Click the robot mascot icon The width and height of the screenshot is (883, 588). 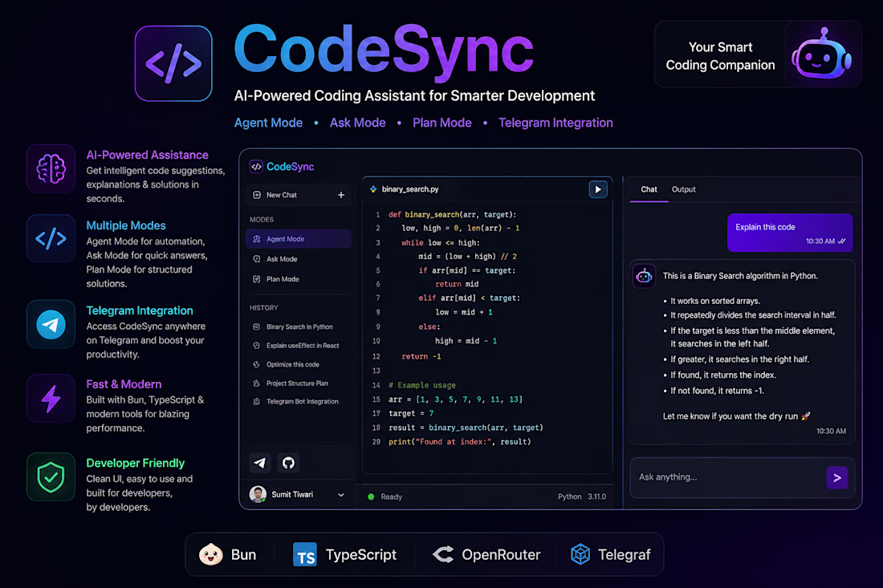pyautogui.click(x=822, y=55)
